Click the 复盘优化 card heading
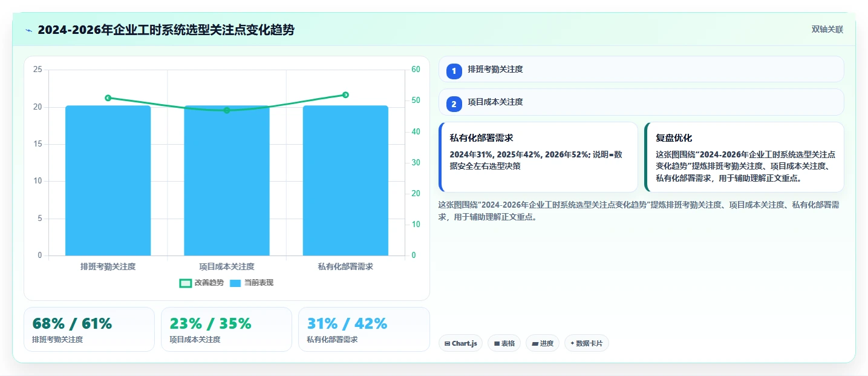The width and height of the screenshot is (868, 376). pos(674,138)
